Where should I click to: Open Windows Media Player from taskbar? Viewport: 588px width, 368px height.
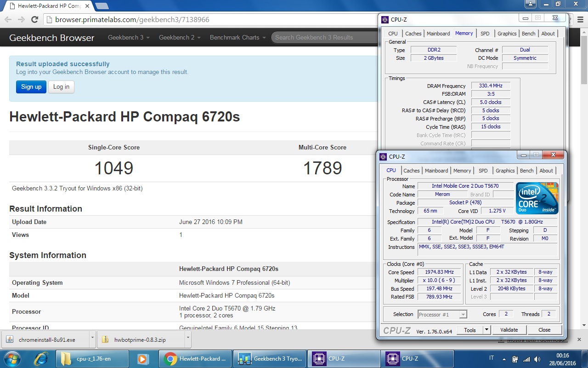point(143,358)
